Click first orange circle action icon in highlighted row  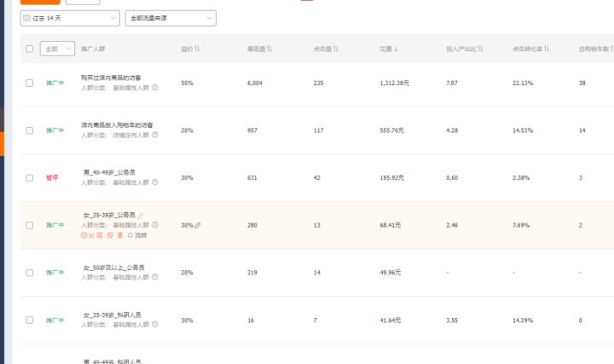coord(84,235)
